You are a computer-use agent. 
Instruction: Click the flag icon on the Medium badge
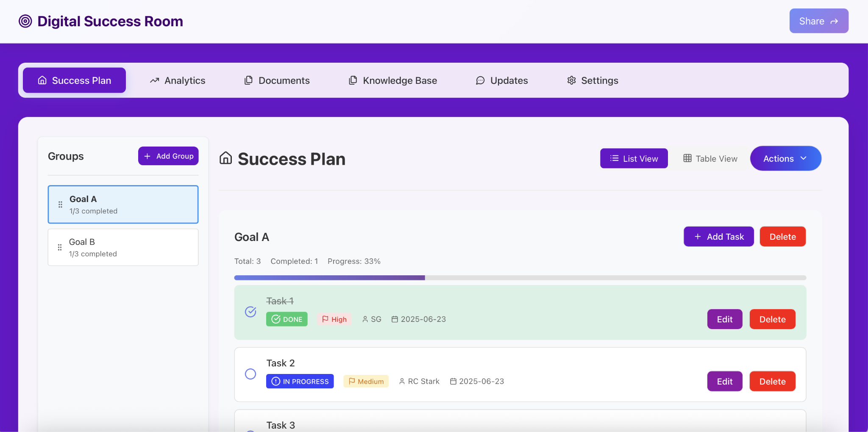(352, 381)
